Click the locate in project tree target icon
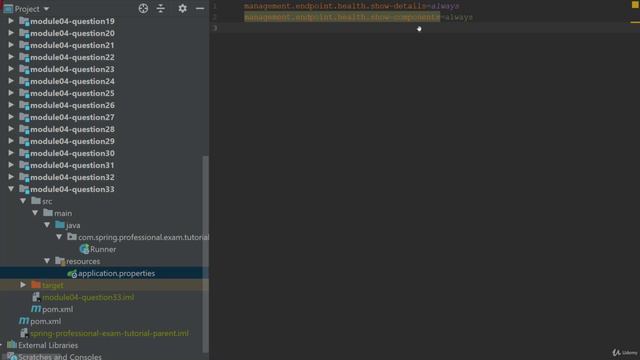Image resolution: width=640 pixels, height=360 pixels. (143, 9)
